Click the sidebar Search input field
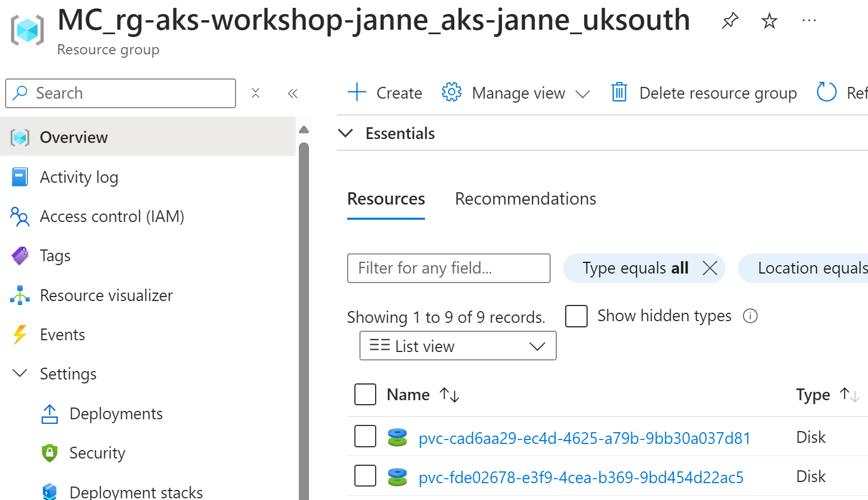 pyautogui.click(x=121, y=93)
